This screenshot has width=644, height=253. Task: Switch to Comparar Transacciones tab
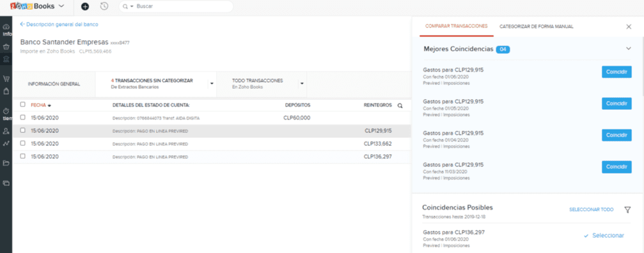(457, 26)
